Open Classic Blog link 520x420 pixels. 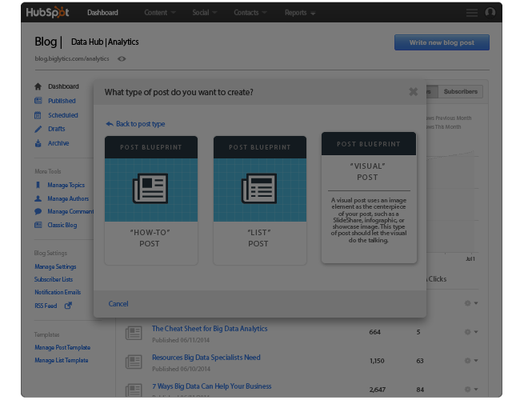point(62,225)
